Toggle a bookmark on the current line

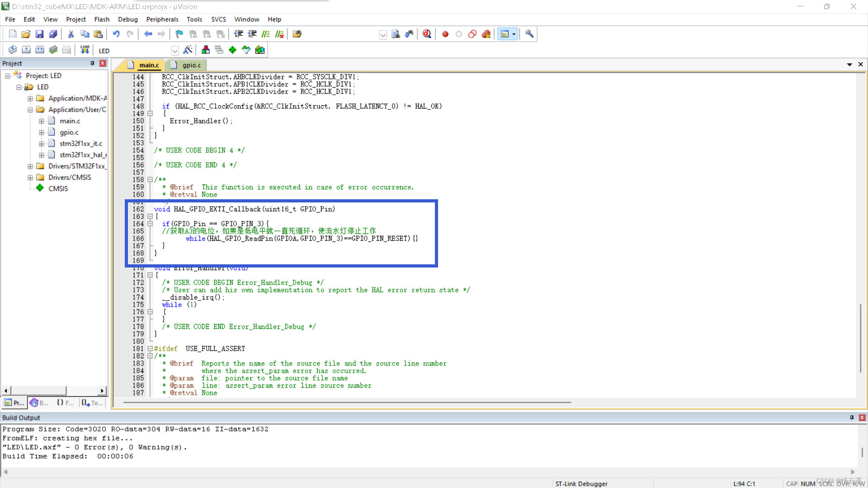tap(179, 34)
